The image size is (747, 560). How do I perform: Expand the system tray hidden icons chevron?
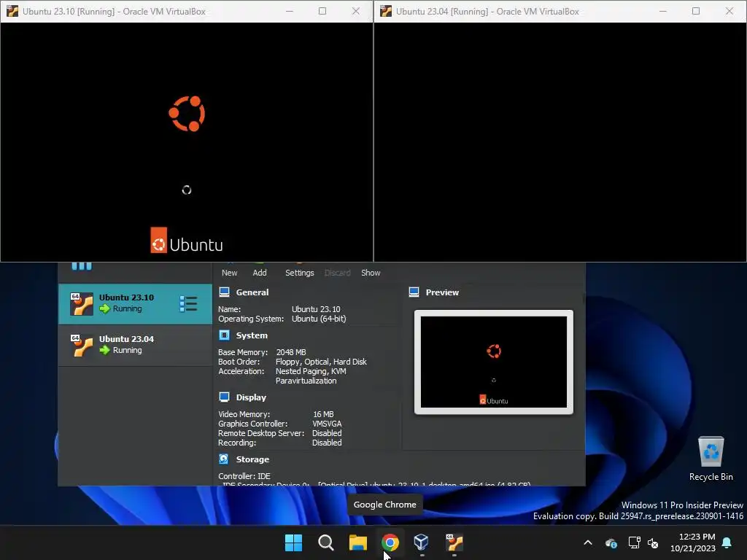click(x=588, y=542)
